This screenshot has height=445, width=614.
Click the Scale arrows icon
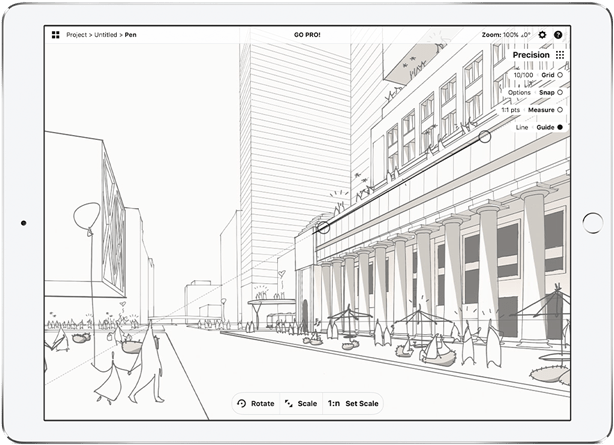pos(289,403)
